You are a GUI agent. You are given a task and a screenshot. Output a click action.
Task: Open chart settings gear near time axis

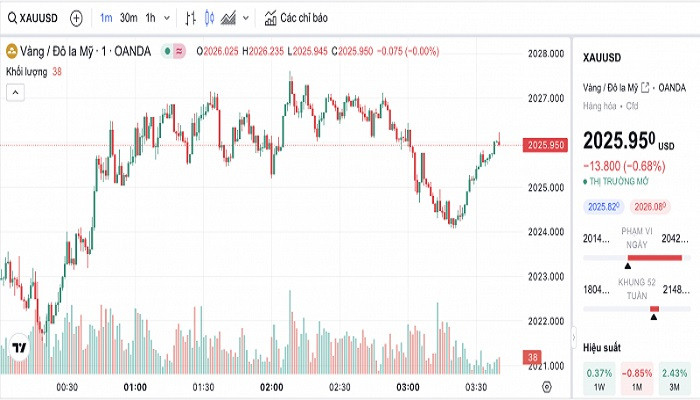[x=546, y=386]
